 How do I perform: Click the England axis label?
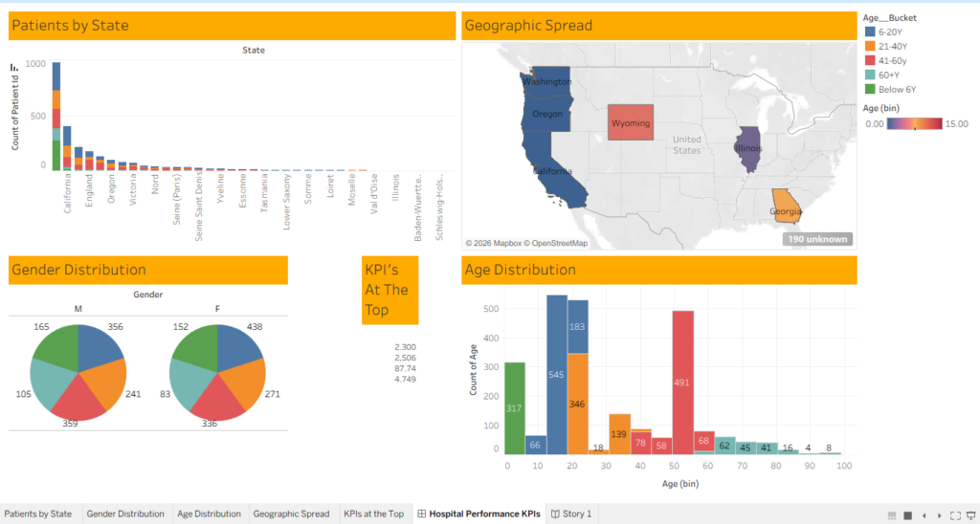[x=89, y=190]
